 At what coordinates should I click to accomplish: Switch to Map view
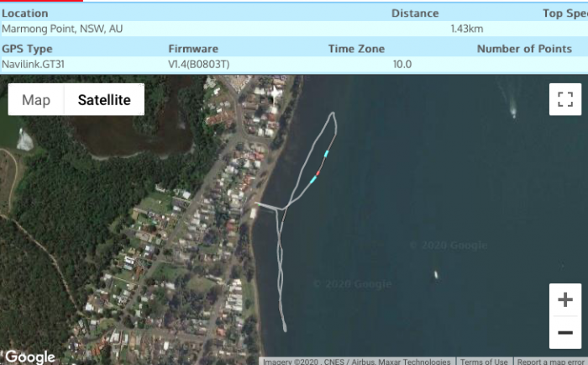(x=36, y=100)
